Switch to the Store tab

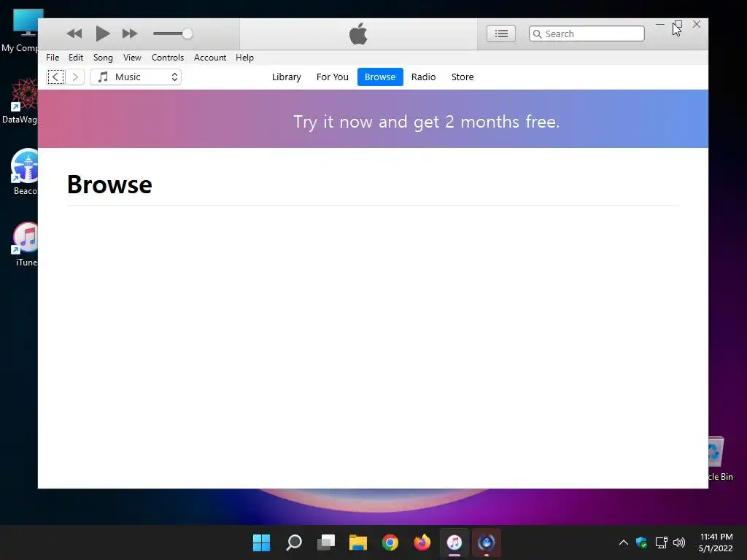tap(462, 77)
